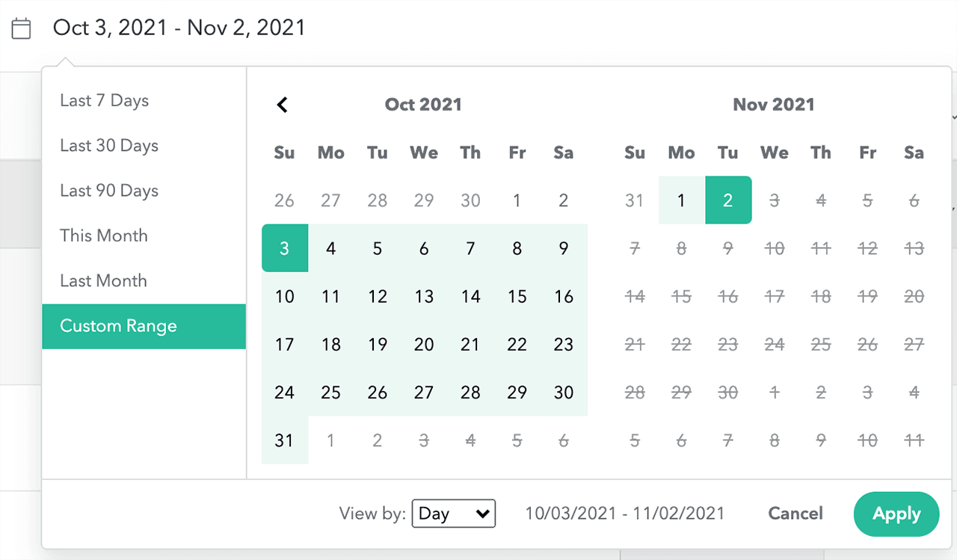Click October 31 in the Oct calendar
This screenshot has height=560, width=957.
coord(284,440)
